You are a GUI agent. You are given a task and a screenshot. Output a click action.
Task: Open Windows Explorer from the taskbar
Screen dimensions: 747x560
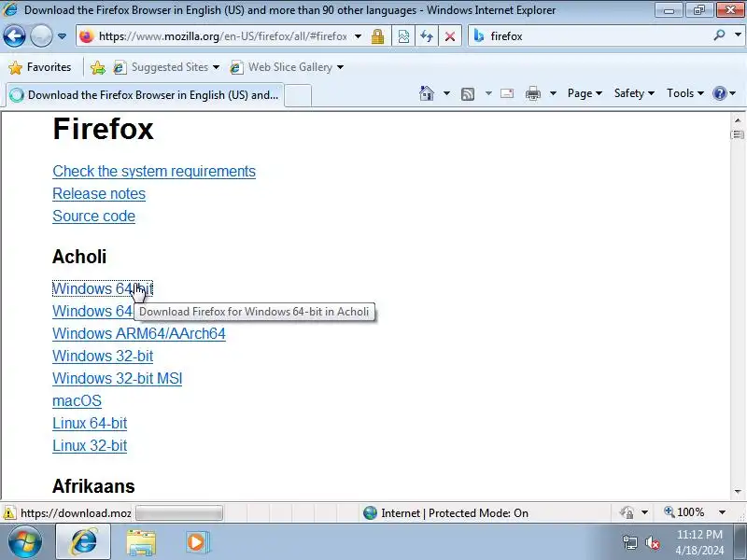[x=141, y=542]
